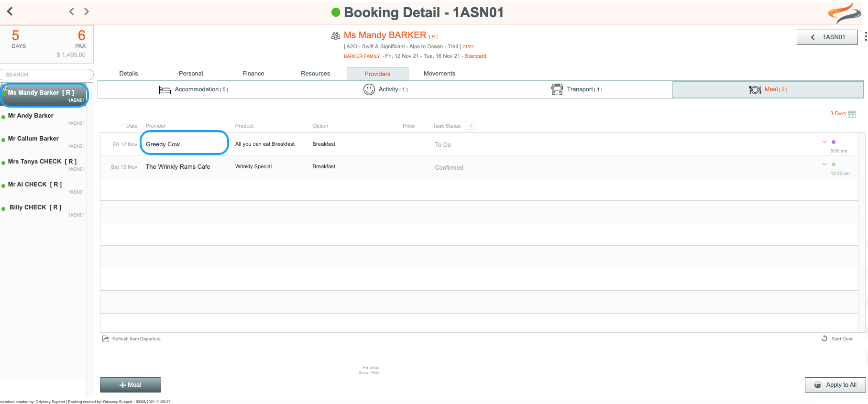Click the purple status dot on Greedy Cow row
Image resolution: width=868 pixels, height=404 pixels.
(x=834, y=142)
